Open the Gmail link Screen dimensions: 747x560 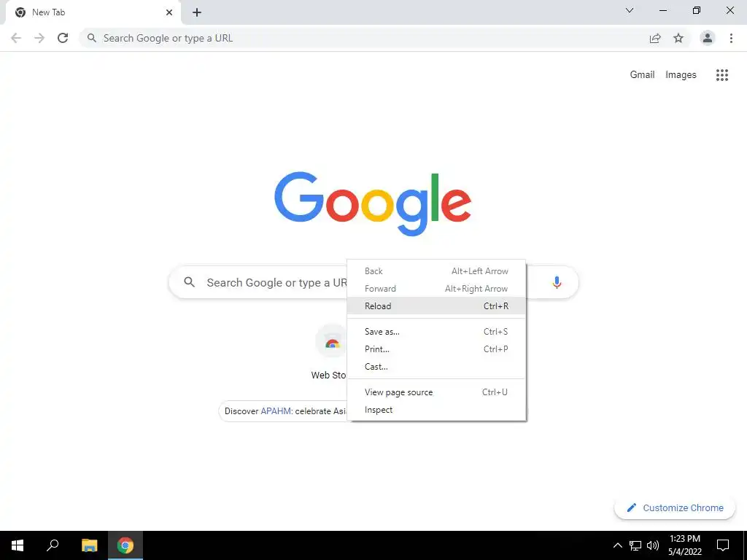642,75
